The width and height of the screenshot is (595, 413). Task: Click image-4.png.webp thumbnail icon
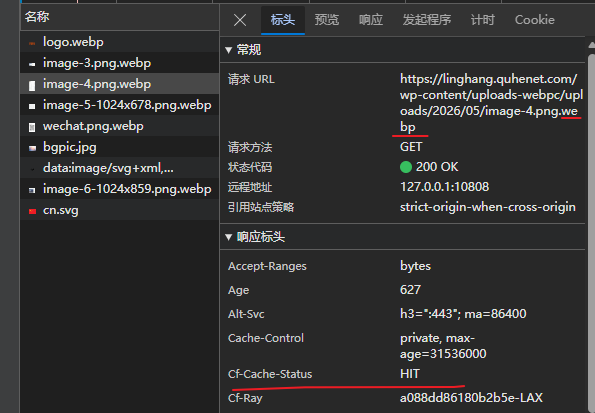(32, 86)
